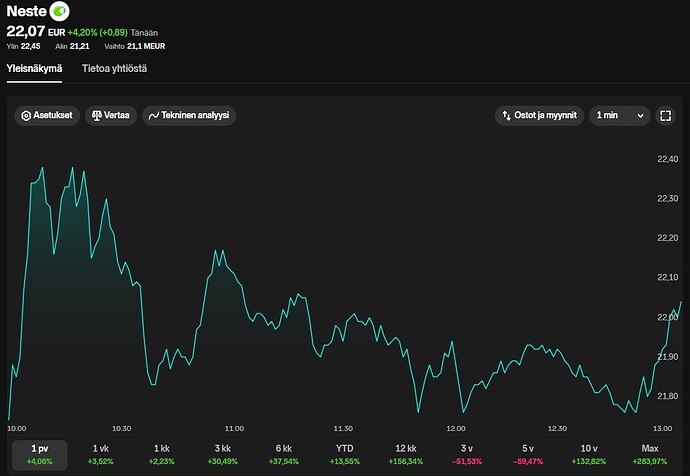Click the Vertaa balance scale icon
Viewport: 690px width, 476px height.
tap(97, 116)
